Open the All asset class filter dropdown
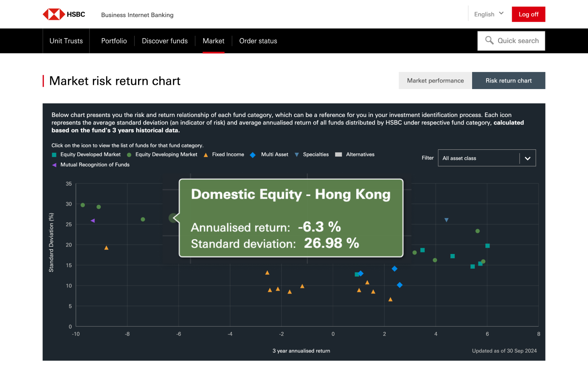This screenshot has height=392, width=588. 486,158
